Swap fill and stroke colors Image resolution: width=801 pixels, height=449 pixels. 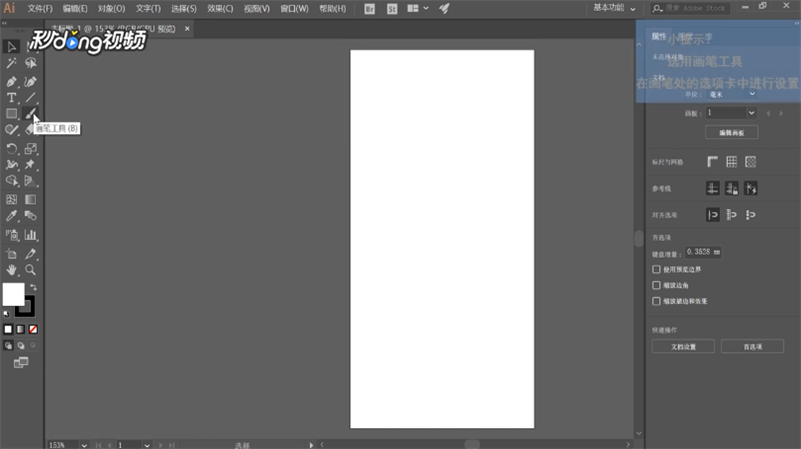pyautogui.click(x=33, y=287)
